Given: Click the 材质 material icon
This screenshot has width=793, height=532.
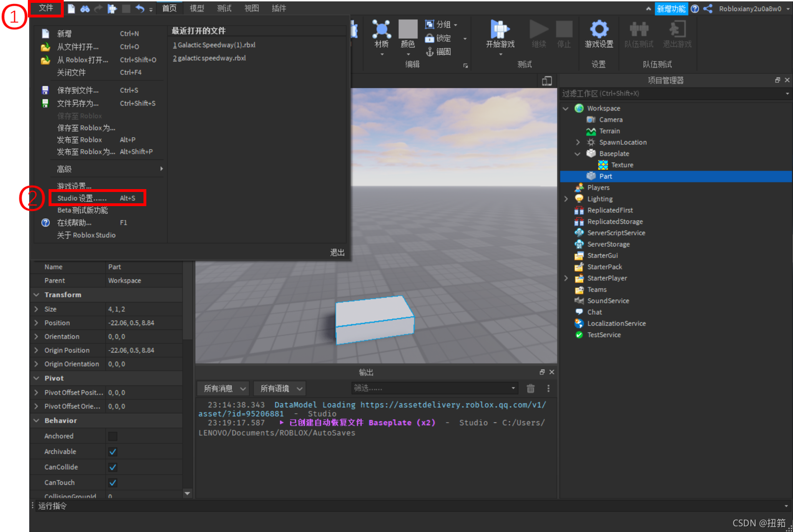Looking at the screenshot, I should (381, 29).
